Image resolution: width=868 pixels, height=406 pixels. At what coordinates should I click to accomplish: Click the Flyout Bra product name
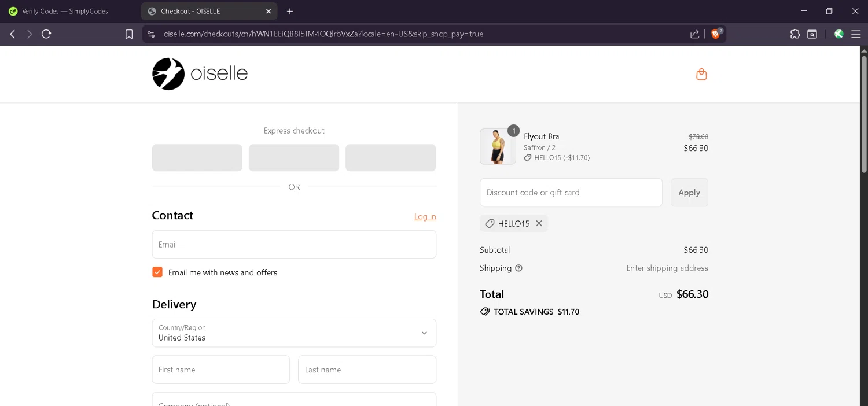click(x=542, y=136)
